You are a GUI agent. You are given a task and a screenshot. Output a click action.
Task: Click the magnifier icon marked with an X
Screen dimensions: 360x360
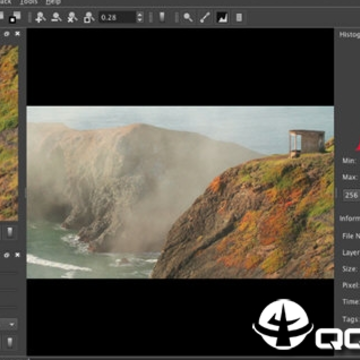coord(72,17)
